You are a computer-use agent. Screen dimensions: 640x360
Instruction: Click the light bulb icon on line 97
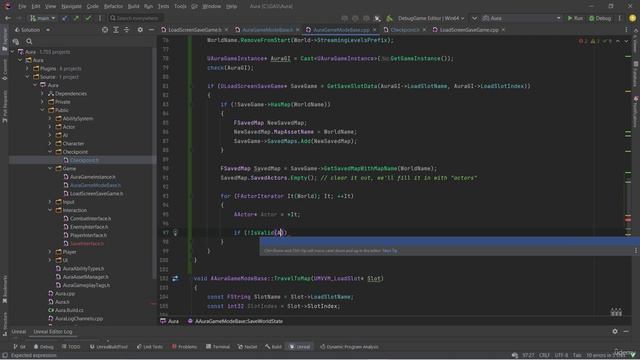(176, 233)
